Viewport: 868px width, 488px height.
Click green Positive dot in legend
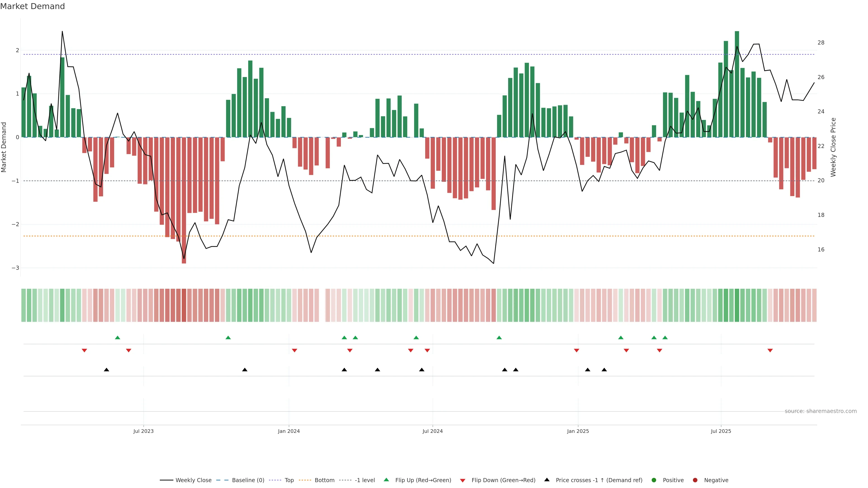coord(654,480)
